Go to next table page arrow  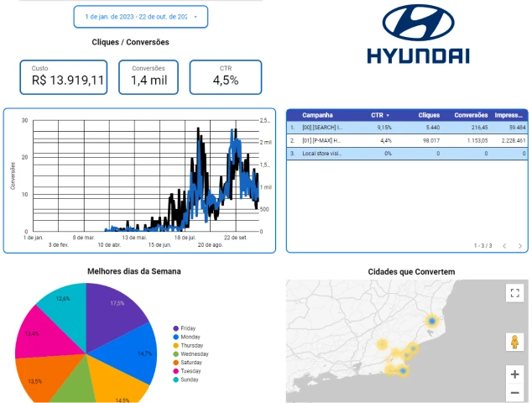click(520, 246)
